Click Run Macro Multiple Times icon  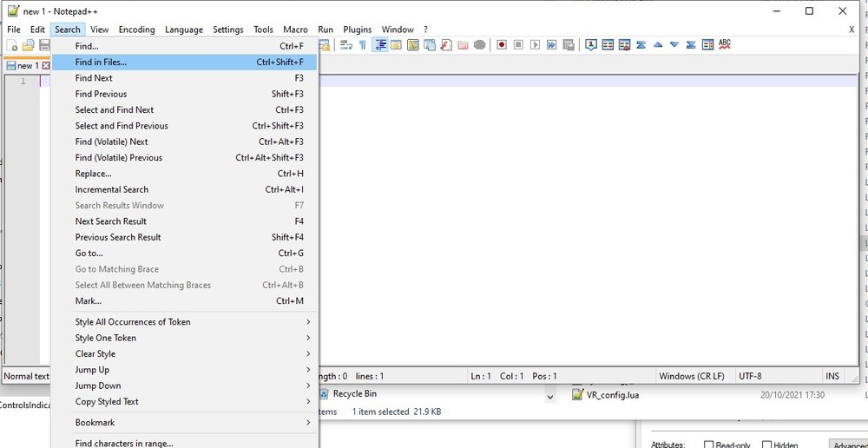point(551,45)
